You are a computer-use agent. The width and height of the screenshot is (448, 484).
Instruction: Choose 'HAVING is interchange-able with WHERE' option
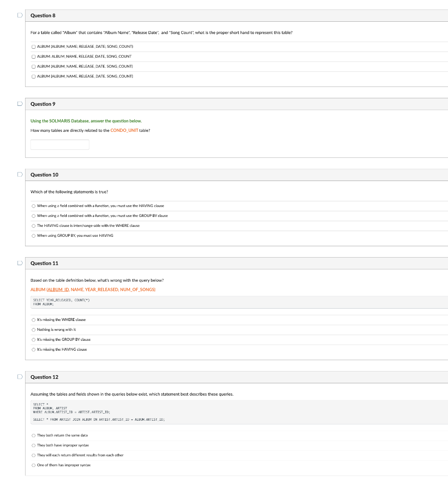34,225
